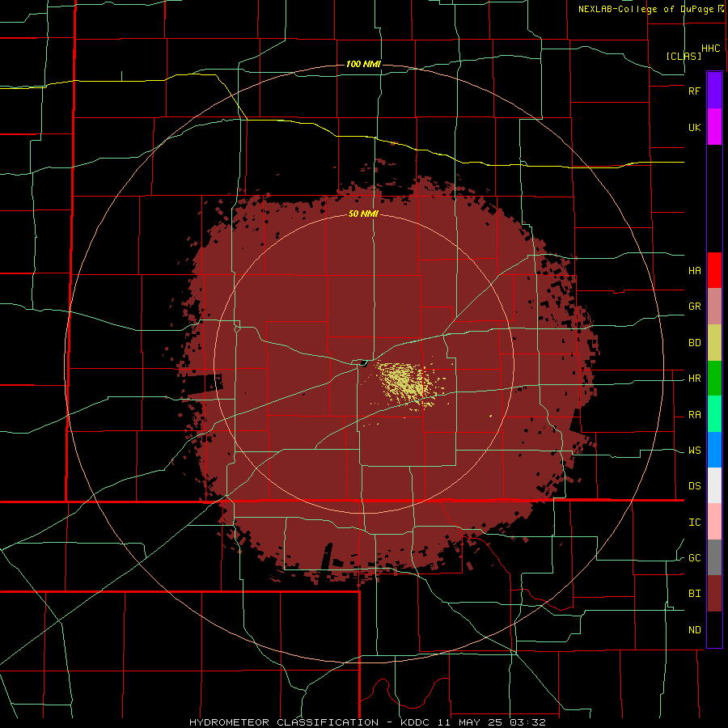Pick the HR green legend swatch

coord(714,379)
